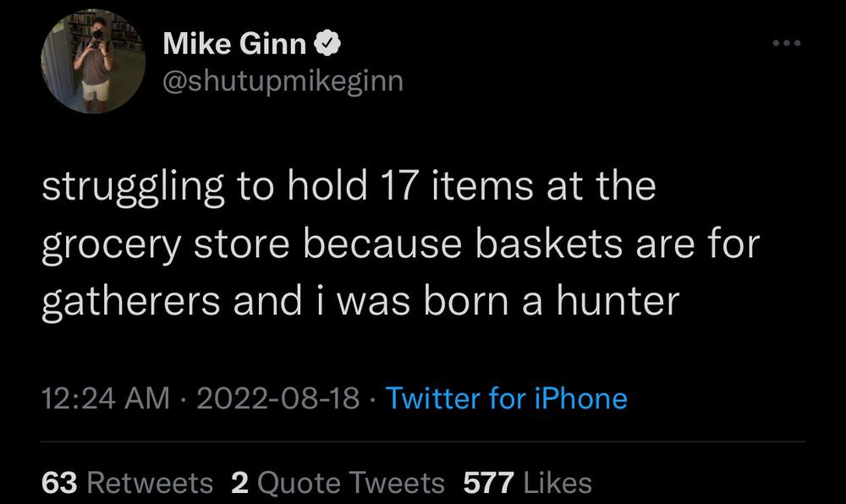Click the "63" retweet count number
This screenshot has width=846, height=504.
tap(59, 483)
